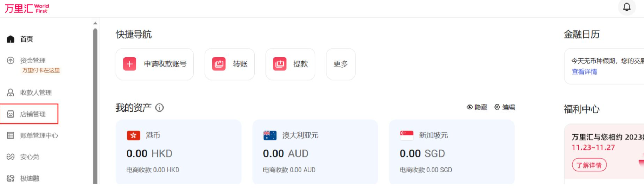Viewport: 644px width, 190px height.
Task: Expand 资金管理 in the sidebar
Action: point(33,61)
